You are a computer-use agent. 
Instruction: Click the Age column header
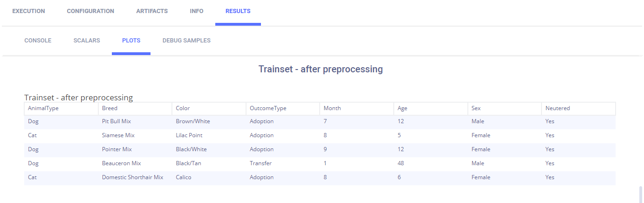(x=402, y=108)
